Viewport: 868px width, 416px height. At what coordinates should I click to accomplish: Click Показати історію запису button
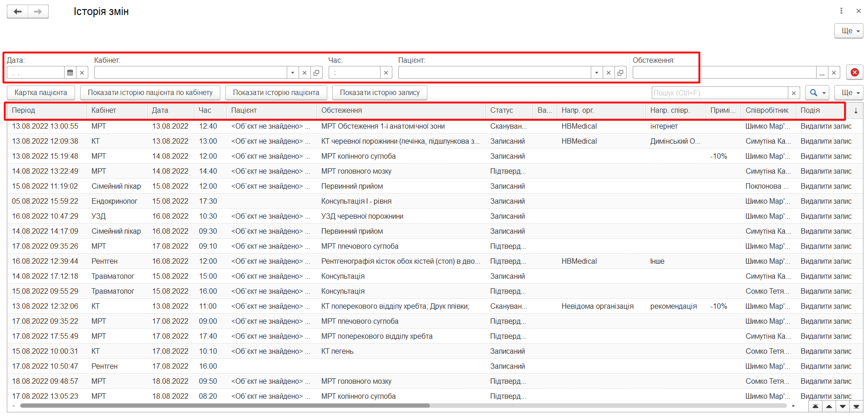(x=380, y=93)
